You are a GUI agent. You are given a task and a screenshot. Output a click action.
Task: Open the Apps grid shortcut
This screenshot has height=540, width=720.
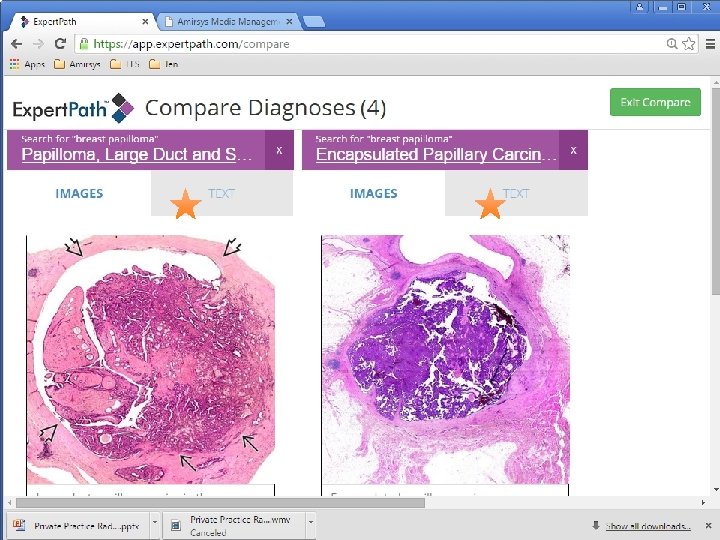[27, 64]
